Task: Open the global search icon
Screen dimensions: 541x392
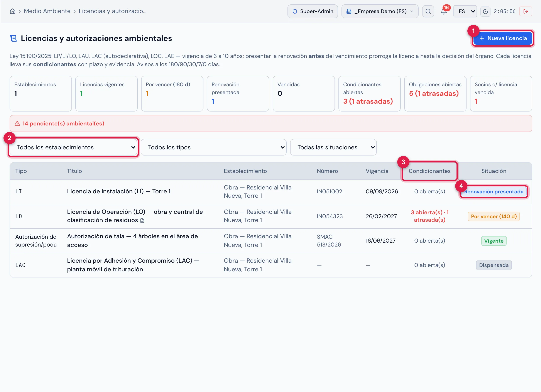Action: click(x=428, y=11)
